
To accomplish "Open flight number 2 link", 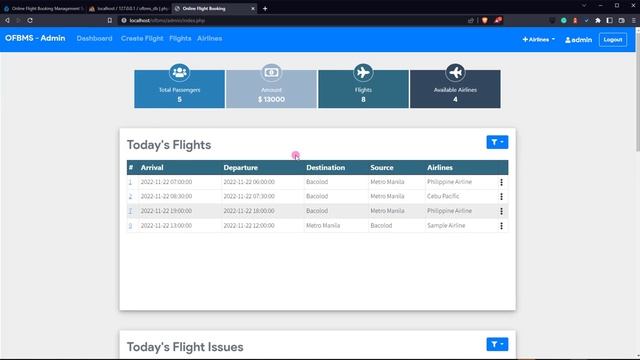I will click(x=130, y=196).
